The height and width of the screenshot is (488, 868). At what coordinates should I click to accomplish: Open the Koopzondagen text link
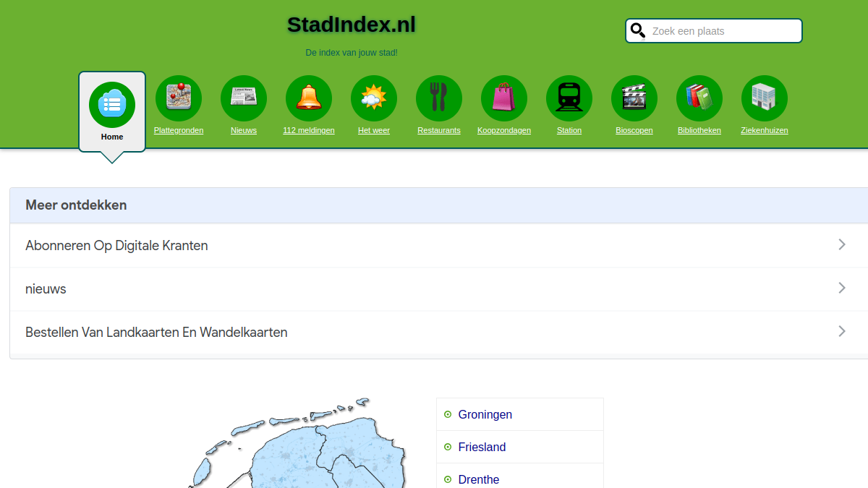pyautogui.click(x=504, y=130)
